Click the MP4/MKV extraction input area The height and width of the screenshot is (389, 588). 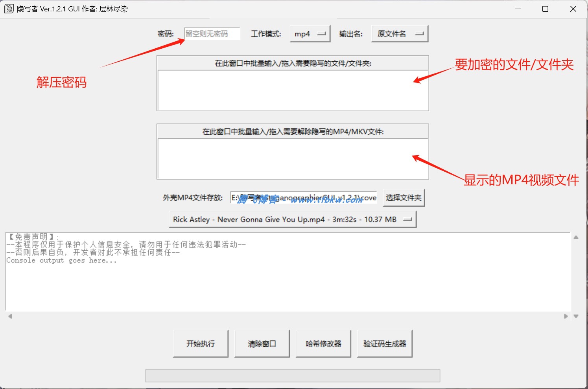click(x=293, y=158)
